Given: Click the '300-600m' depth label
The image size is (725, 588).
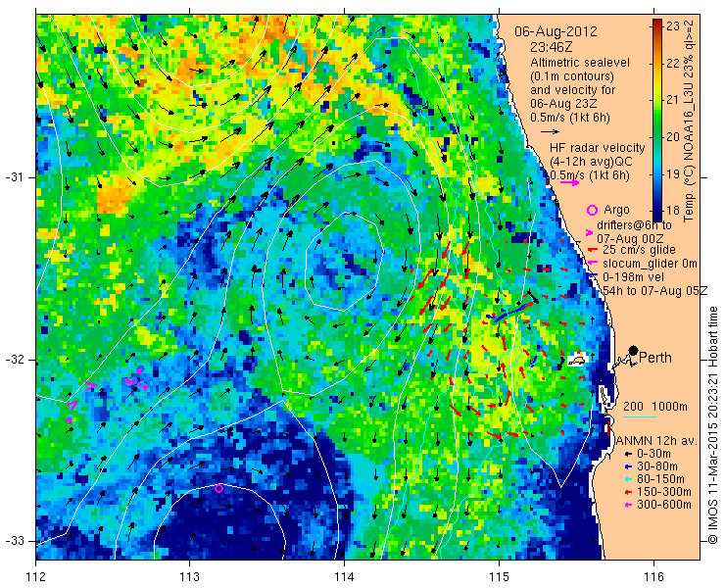Looking at the screenshot, I should (664, 505).
